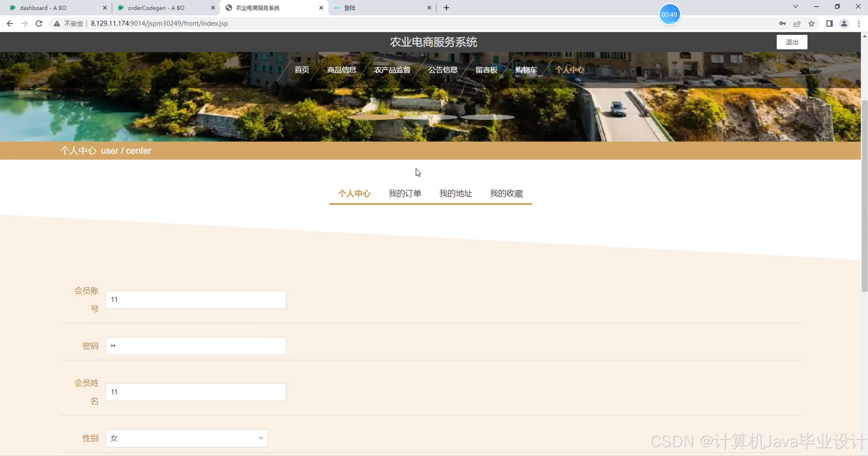868x456 pixels.
Task: Click the page vertical scrollbar
Action: pos(864,196)
